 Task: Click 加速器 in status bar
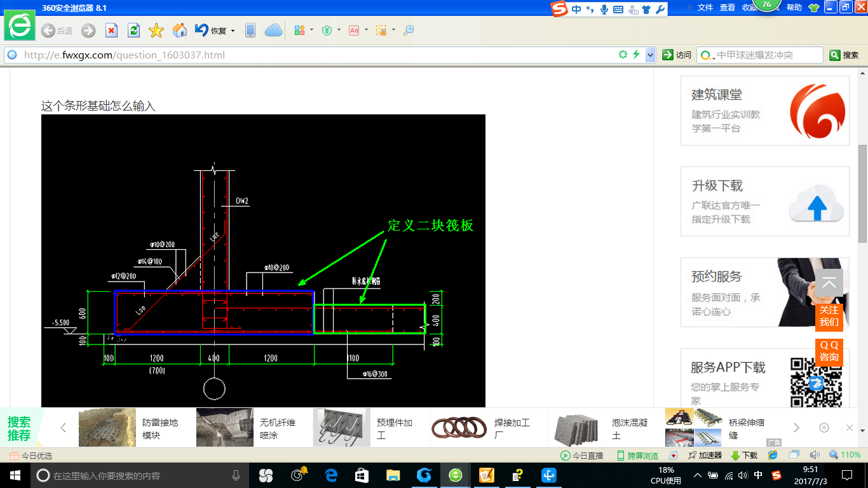pyautogui.click(x=705, y=456)
